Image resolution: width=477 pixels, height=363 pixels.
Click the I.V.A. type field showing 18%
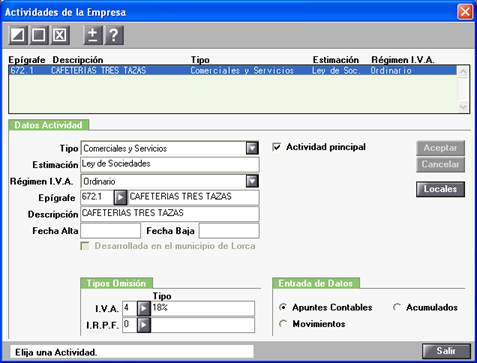[203, 308]
